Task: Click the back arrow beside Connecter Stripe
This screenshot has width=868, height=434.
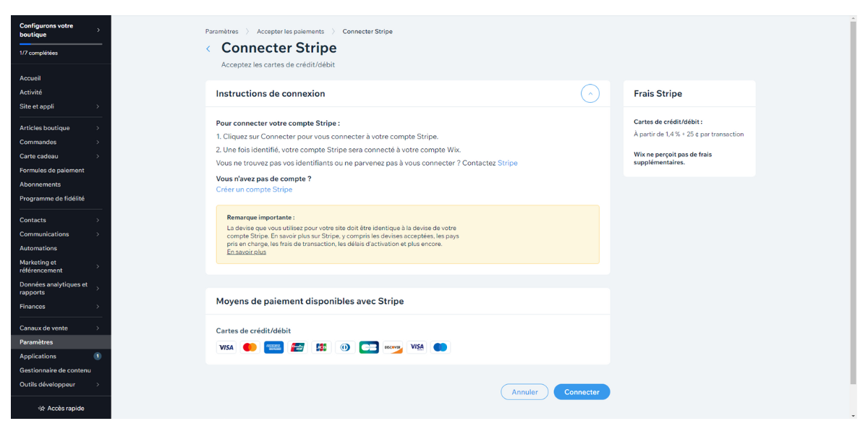Action: tap(208, 48)
